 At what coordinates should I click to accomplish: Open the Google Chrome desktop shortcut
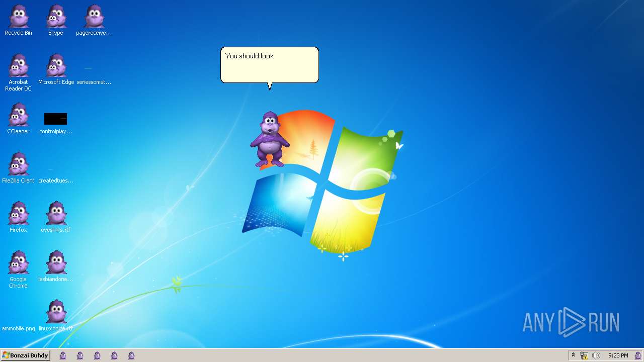coord(18,269)
